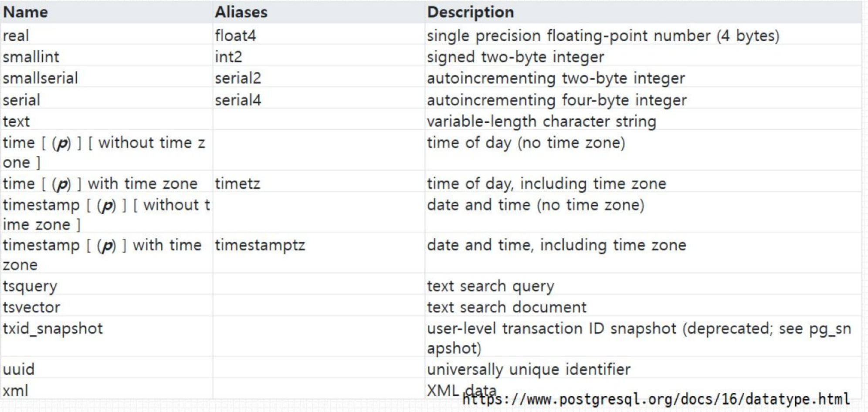Click the timetz alias cell
Screen dimensions: 868x412
tap(237, 183)
